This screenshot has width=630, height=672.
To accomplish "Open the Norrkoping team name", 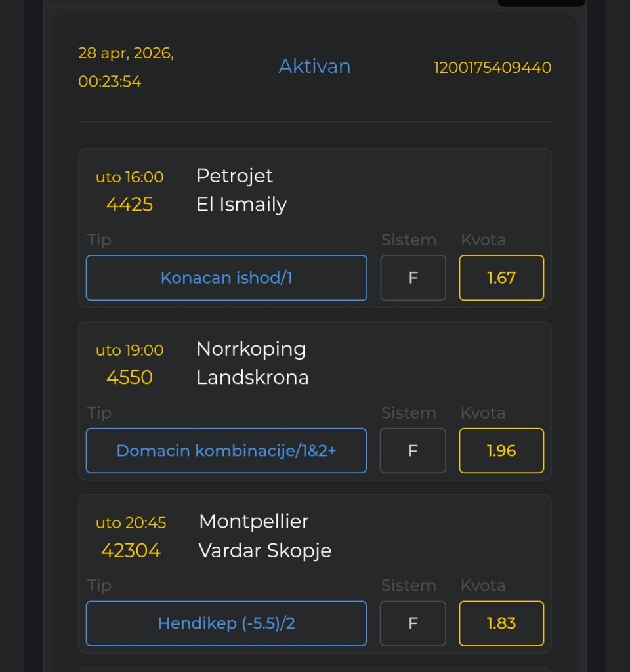I will (x=251, y=349).
